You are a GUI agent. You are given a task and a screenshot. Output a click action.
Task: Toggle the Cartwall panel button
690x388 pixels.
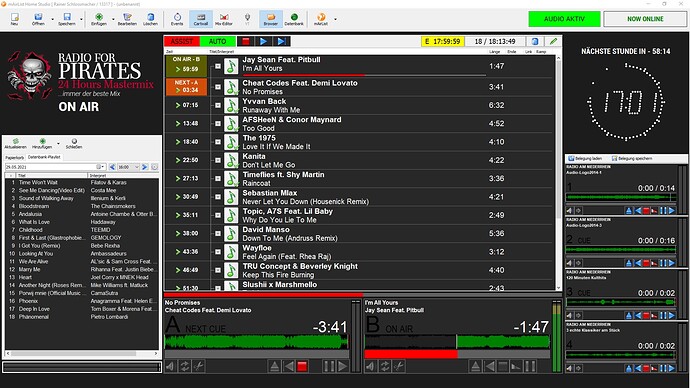click(x=201, y=19)
